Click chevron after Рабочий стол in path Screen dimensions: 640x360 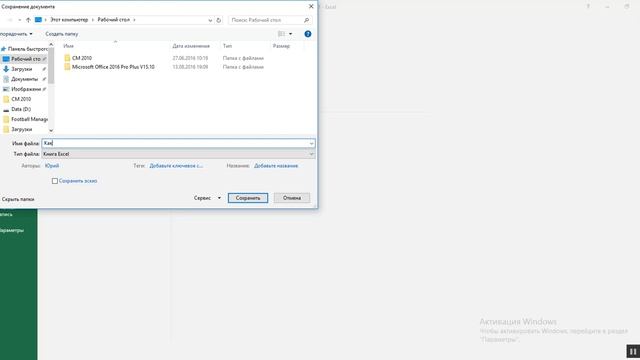(134, 20)
